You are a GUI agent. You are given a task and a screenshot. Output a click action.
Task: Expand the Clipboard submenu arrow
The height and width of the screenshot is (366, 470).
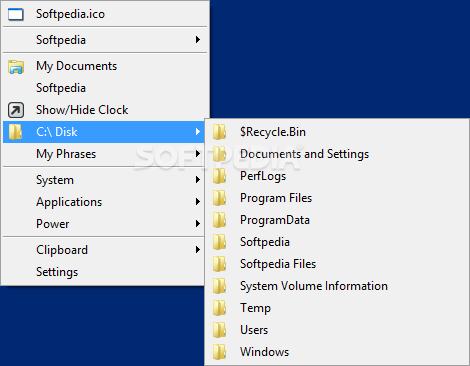(x=198, y=250)
